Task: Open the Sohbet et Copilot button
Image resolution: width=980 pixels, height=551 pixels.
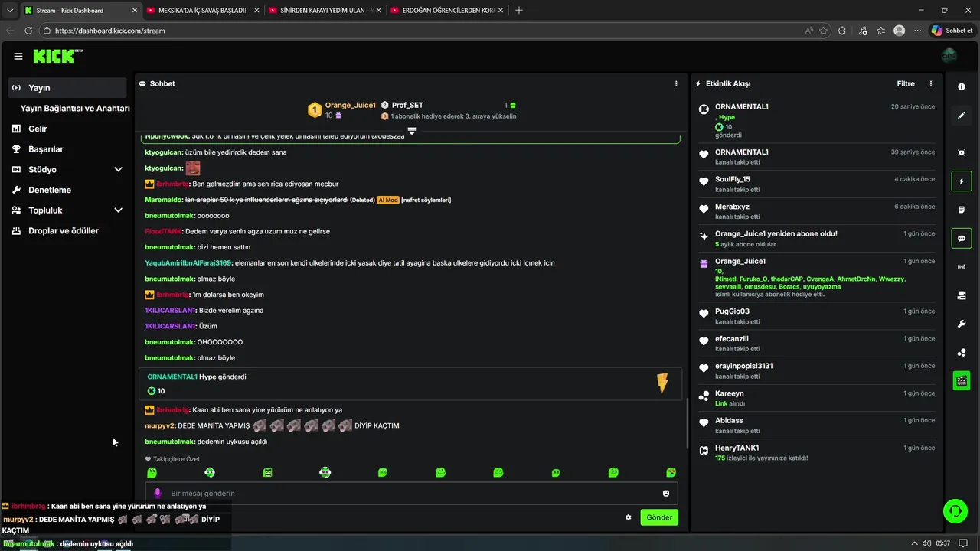Action: 952,31
